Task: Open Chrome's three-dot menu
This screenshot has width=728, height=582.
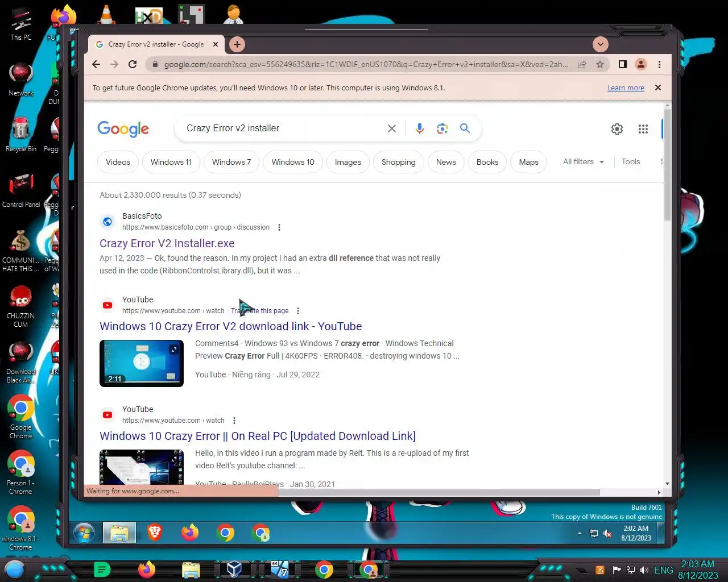Action: click(x=659, y=64)
